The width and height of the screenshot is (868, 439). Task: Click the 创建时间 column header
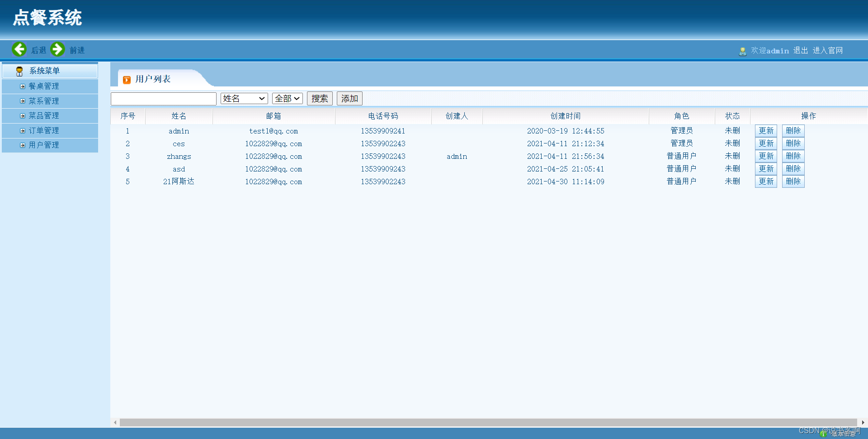point(566,116)
